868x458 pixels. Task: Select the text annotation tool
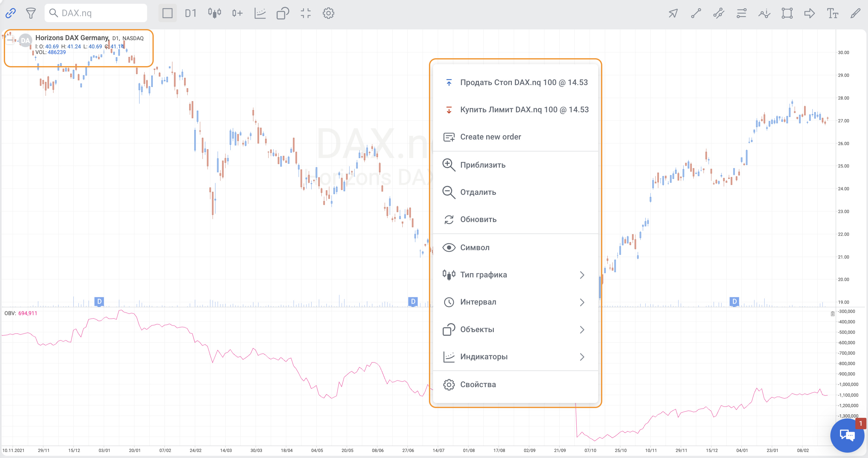click(832, 13)
